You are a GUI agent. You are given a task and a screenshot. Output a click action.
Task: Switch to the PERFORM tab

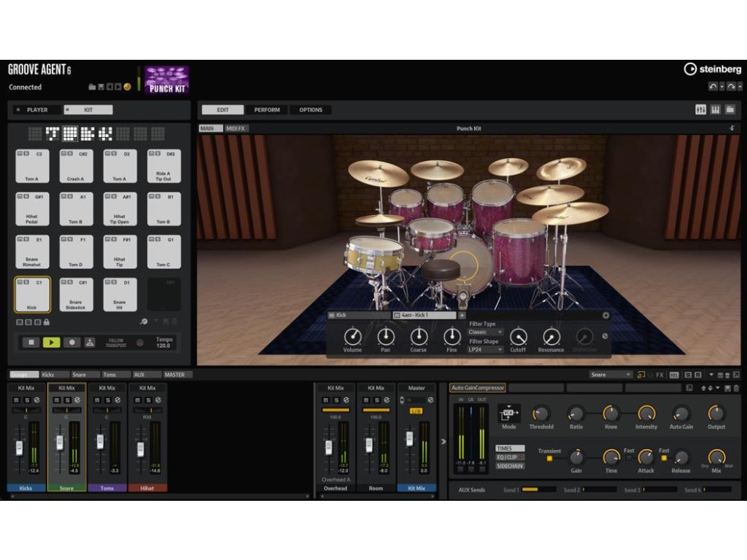point(266,110)
